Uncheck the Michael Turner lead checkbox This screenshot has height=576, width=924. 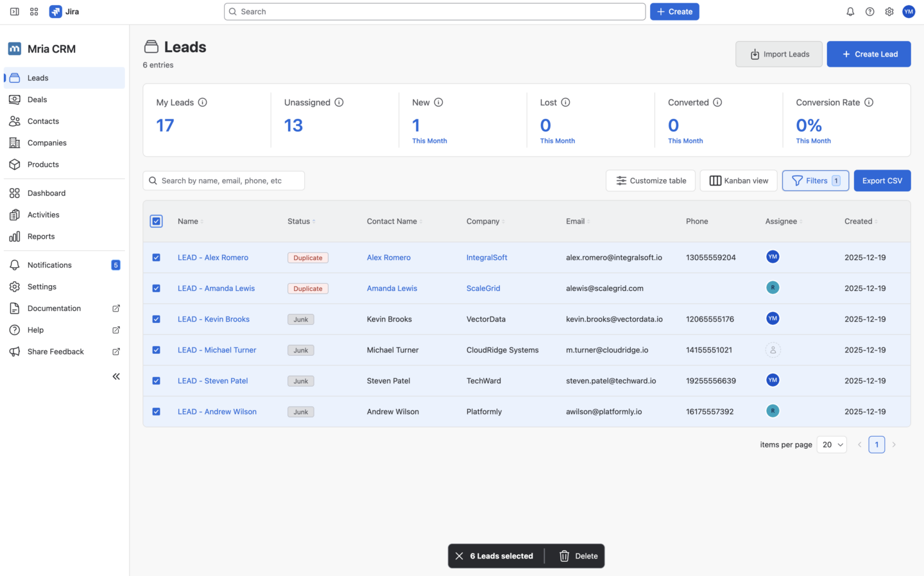(x=156, y=350)
